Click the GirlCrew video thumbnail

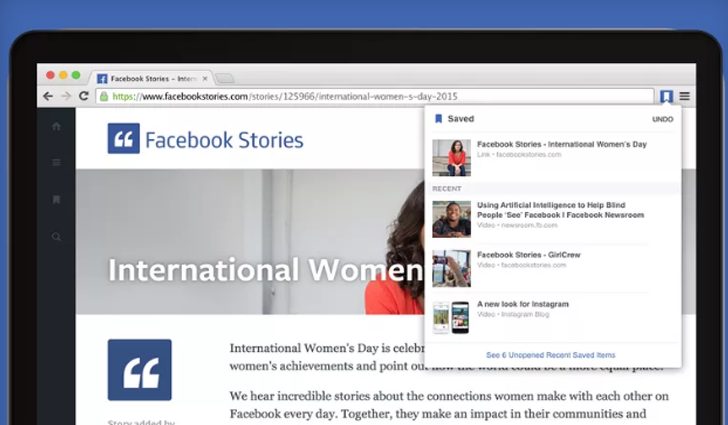pos(451,268)
